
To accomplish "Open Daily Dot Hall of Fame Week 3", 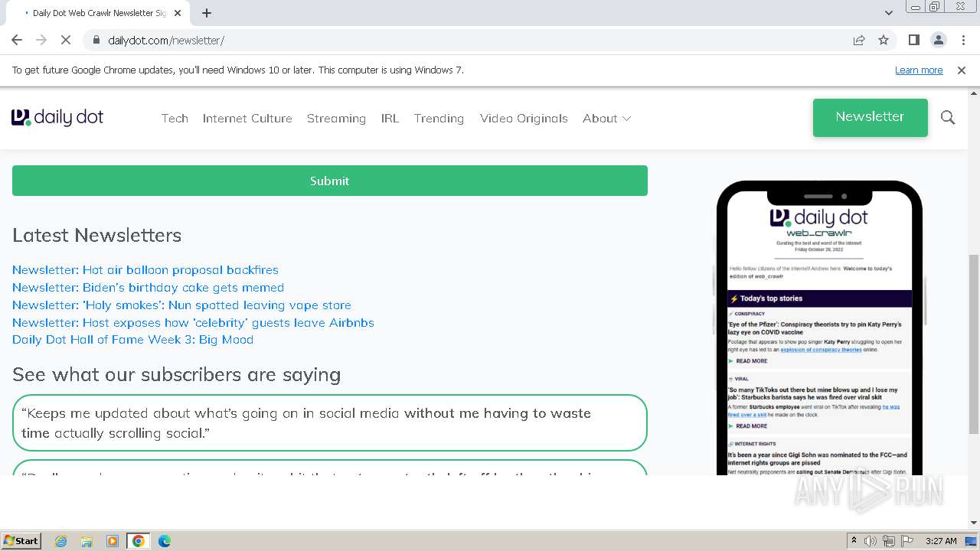I will click(132, 339).
